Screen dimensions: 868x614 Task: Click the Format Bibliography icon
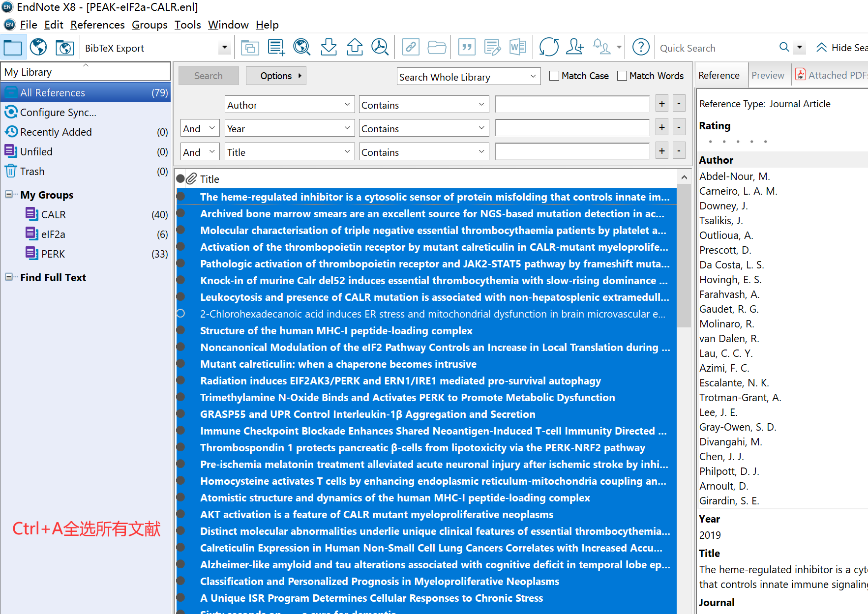[492, 48]
